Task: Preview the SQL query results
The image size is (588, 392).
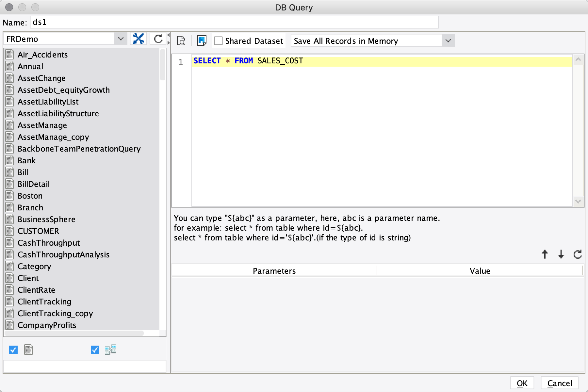Action: point(181,41)
